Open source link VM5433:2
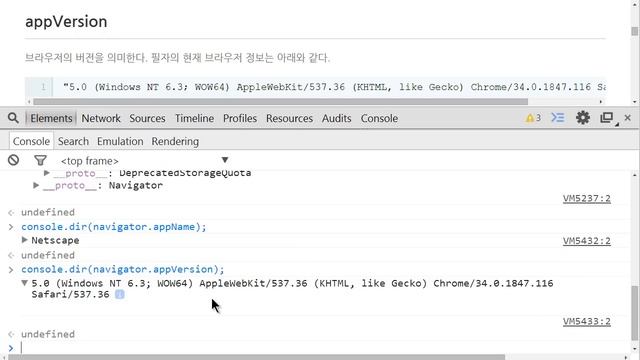This screenshot has width=640, height=360. point(587,321)
